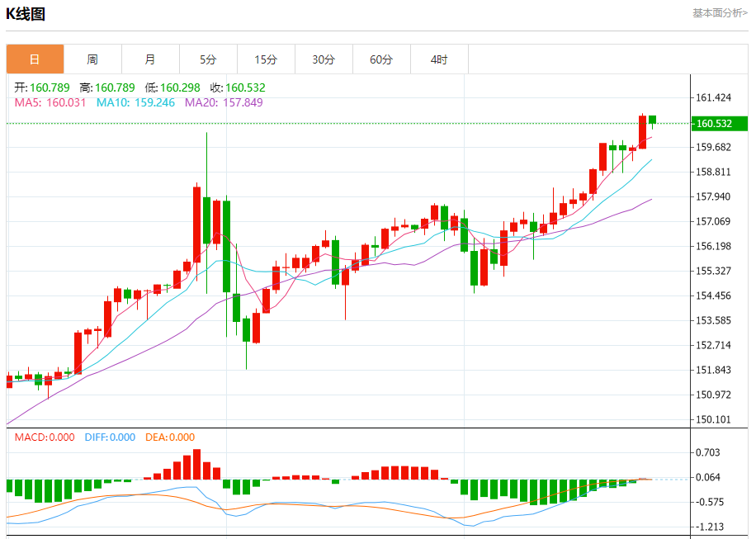The width and height of the screenshot is (756, 539).
Task: Click the DEA:0.000 label
Action: [x=170, y=437]
